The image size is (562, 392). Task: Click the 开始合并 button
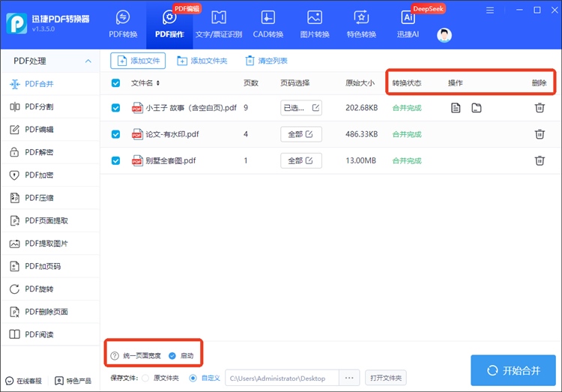(x=513, y=370)
